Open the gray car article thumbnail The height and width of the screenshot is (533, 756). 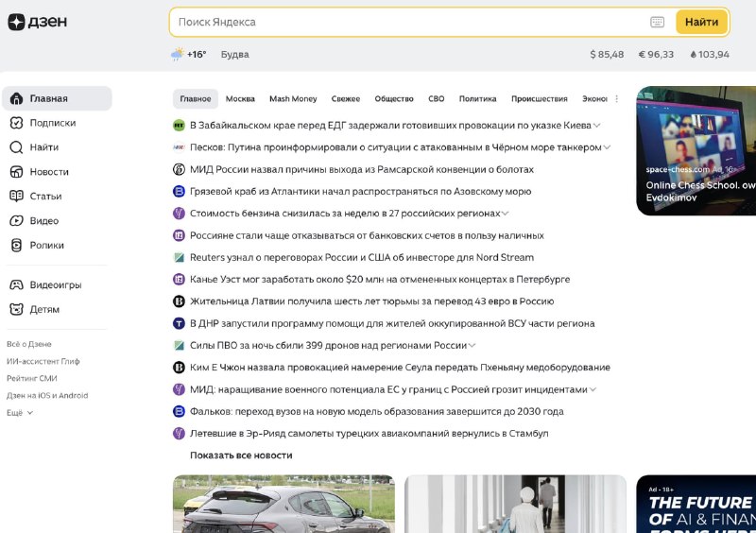coord(284,504)
